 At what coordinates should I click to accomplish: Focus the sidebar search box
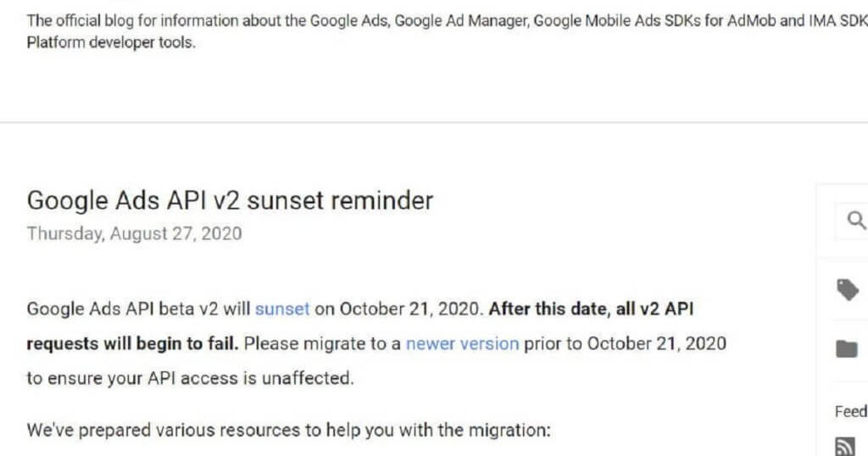(x=851, y=220)
